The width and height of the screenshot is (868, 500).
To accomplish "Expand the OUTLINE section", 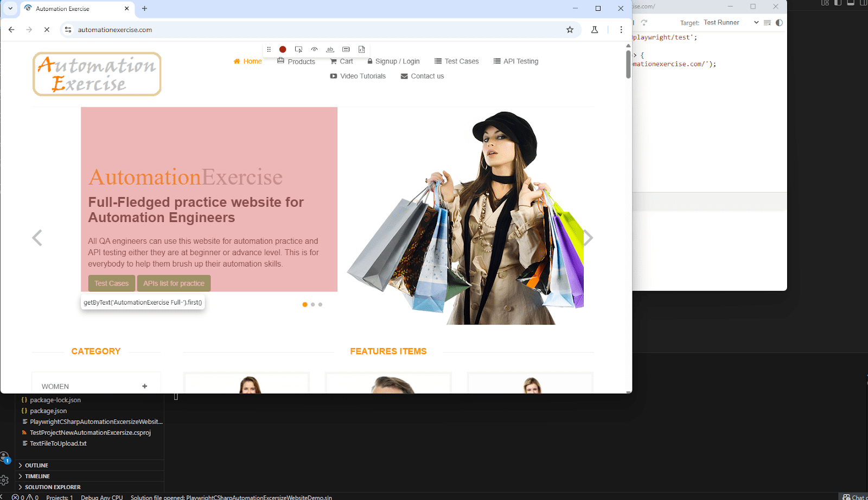I will 36,465.
